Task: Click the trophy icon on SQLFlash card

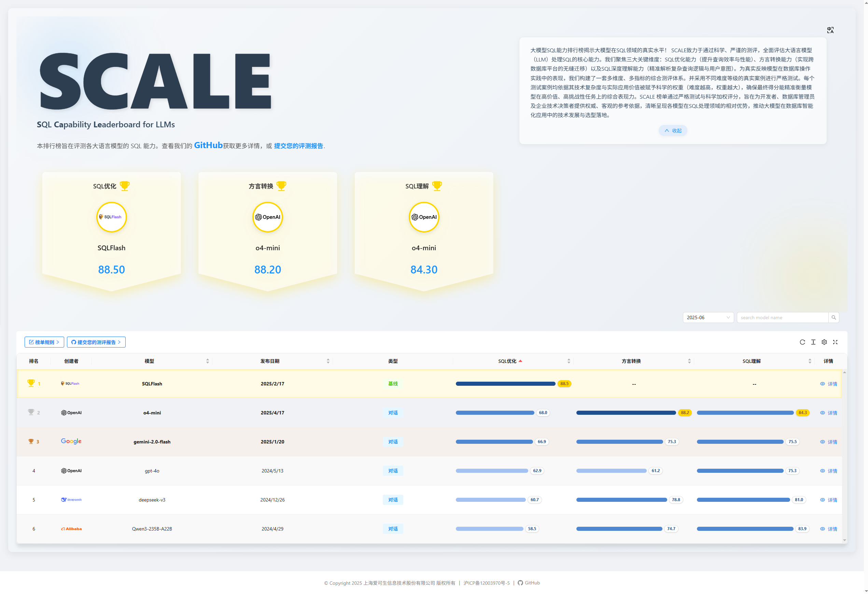Action: point(124,186)
